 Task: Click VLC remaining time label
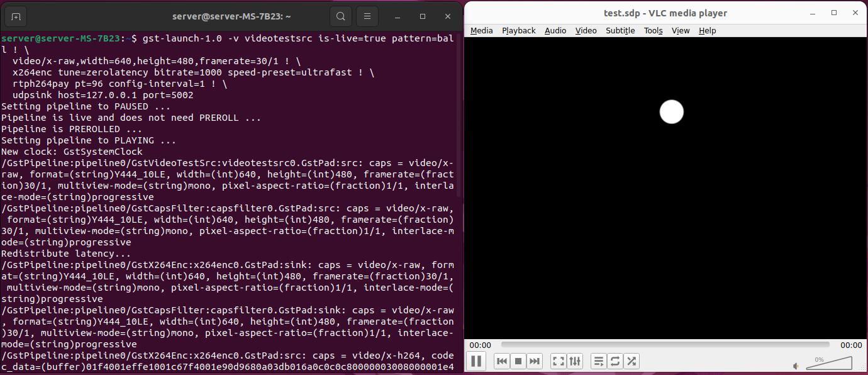pyautogui.click(x=851, y=345)
